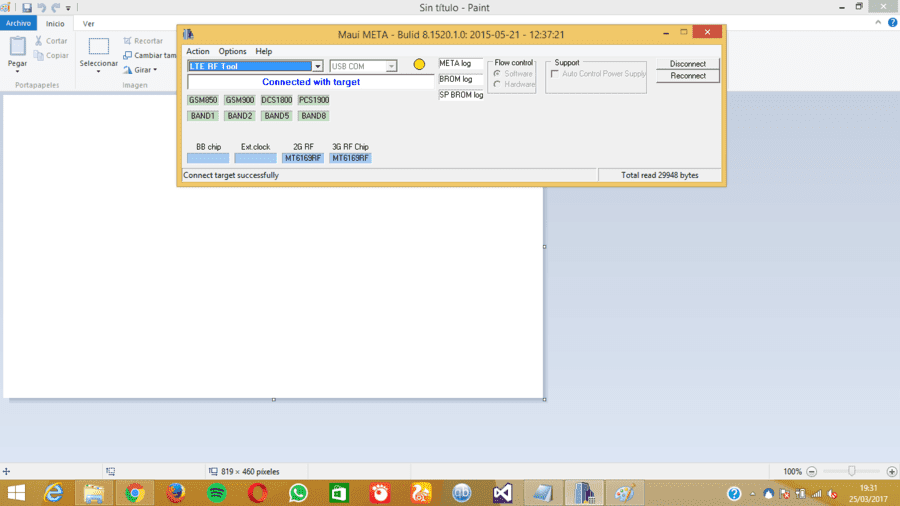The width and height of the screenshot is (900, 506).
Task: Open the Action menu in Maui META
Action: 197,51
